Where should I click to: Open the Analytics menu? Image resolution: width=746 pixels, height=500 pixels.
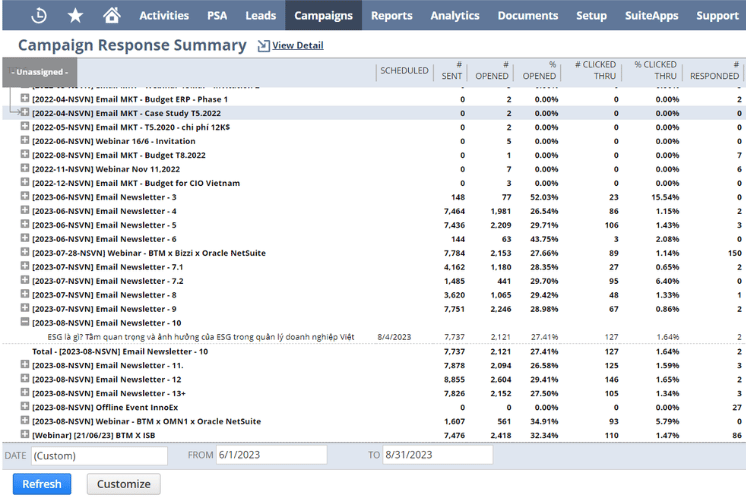(x=455, y=16)
